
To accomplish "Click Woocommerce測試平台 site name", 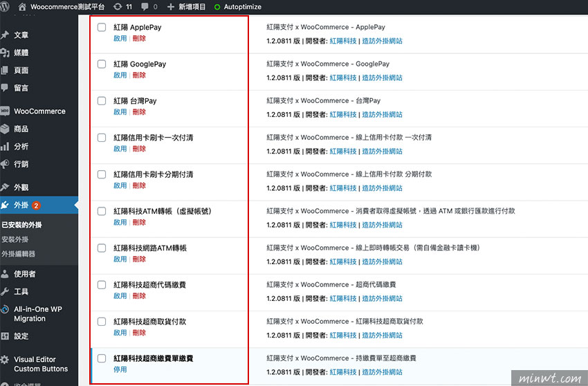I will click(67, 7).
